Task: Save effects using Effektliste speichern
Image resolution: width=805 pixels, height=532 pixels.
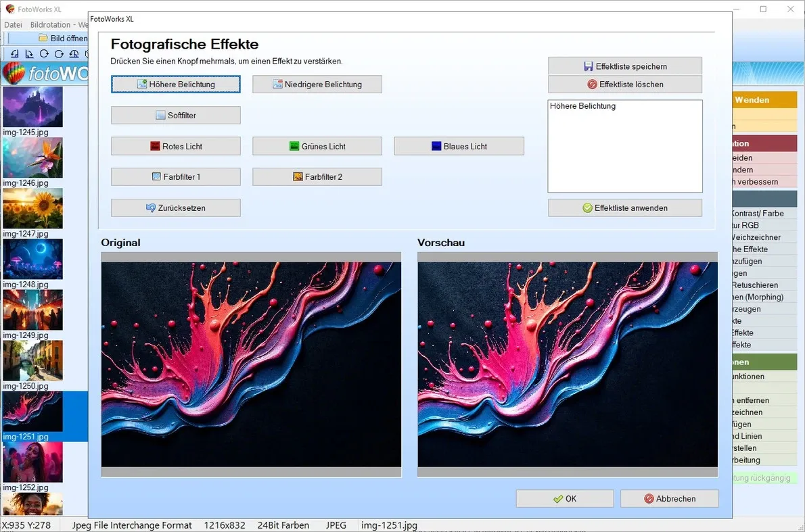Action: point(624,66)
